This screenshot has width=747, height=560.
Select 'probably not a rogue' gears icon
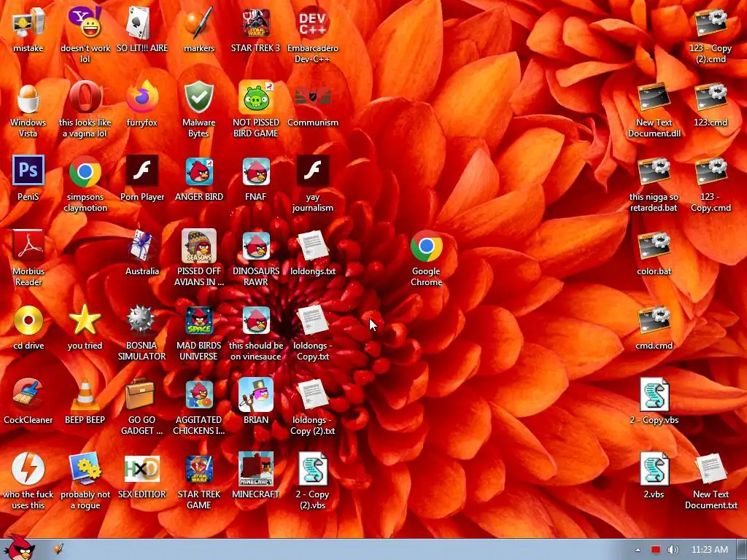85,469
